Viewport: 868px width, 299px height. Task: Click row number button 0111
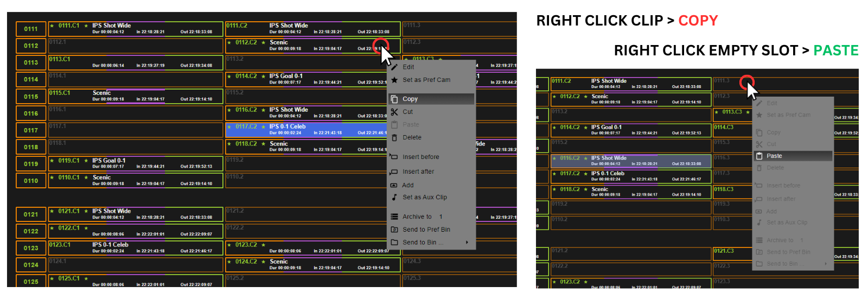click(x=31, y=29)
